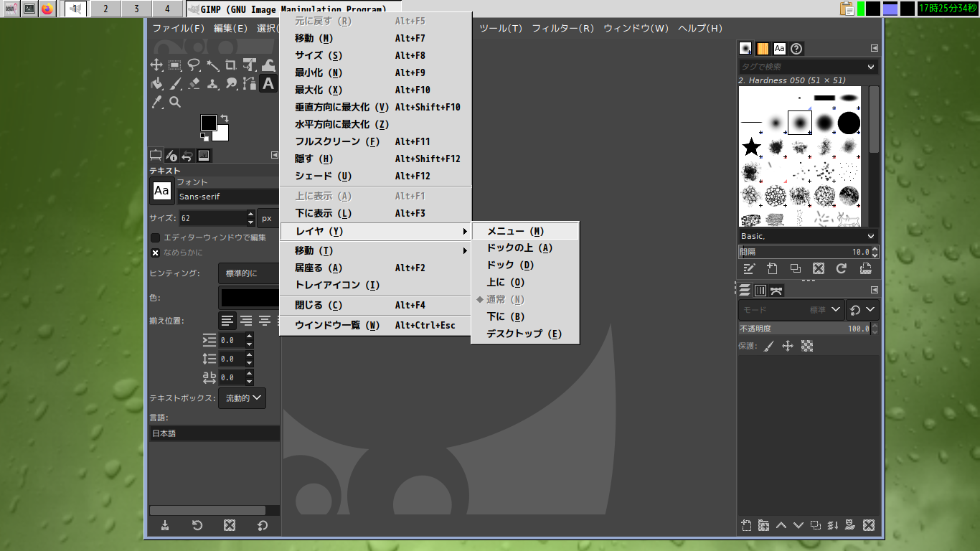This screenshot has height=551, width=980.
Task: Click the Refresh brushes icon
Action: click(842, 269)
